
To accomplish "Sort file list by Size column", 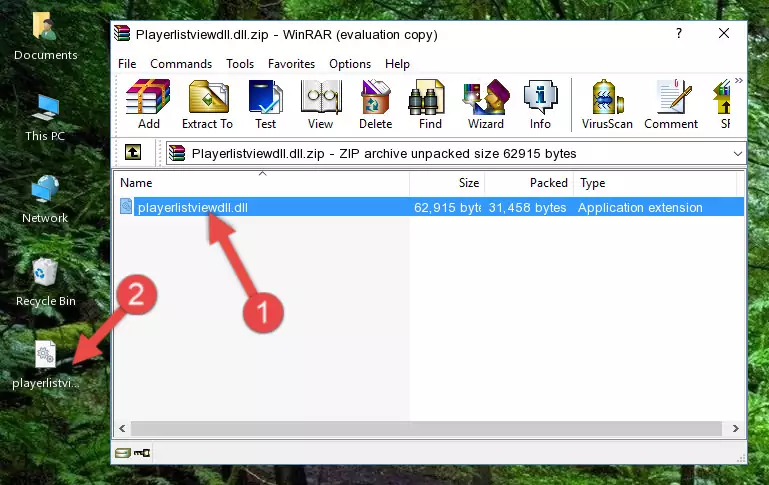I will click(447, 182).
